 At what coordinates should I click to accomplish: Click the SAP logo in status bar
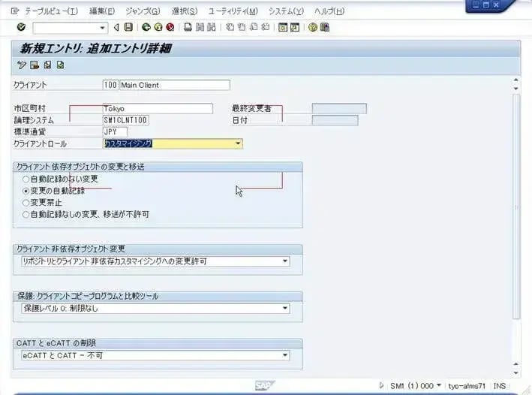265,385
